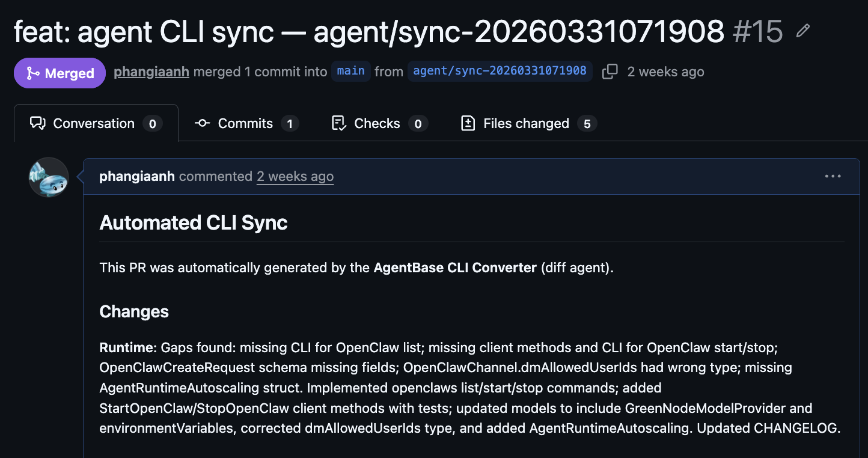Open the comment's '2 weeks ago' timestamp link

[x=295, y=176]
